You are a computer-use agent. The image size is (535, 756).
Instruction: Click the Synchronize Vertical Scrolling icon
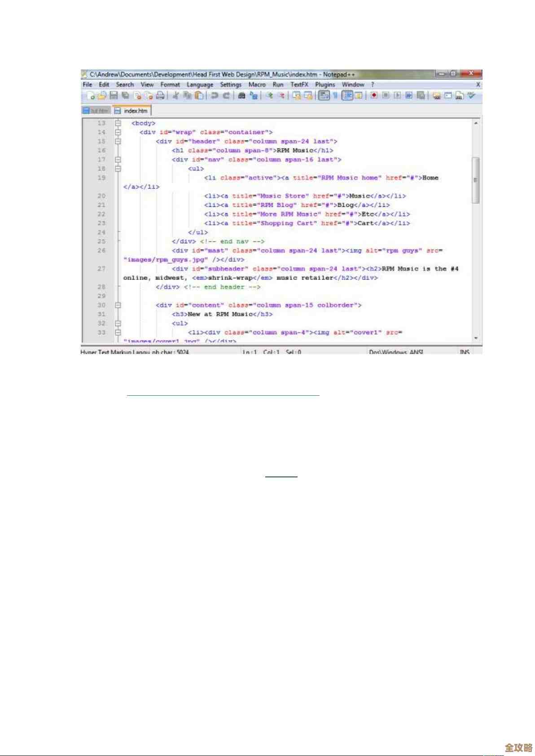[x=296, y=96]
